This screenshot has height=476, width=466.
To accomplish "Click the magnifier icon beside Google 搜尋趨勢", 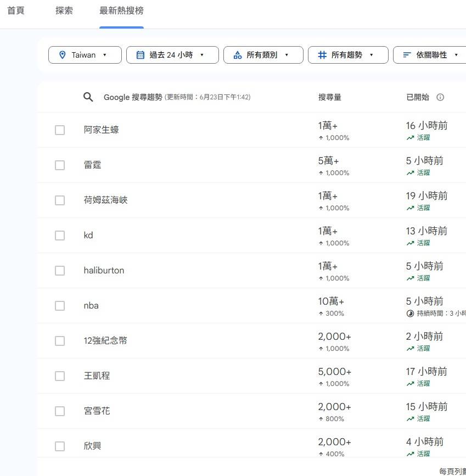I will pos(88,97).
